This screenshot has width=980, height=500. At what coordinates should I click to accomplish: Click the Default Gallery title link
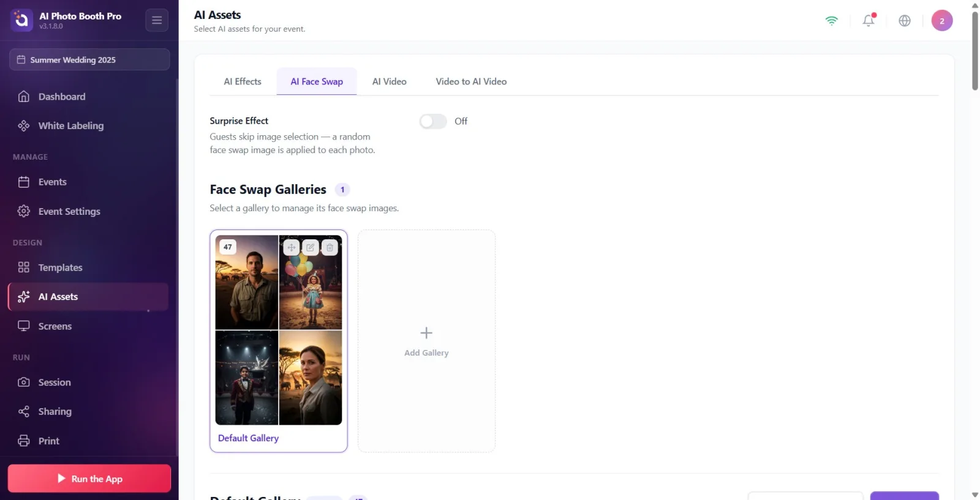point(248,438)
